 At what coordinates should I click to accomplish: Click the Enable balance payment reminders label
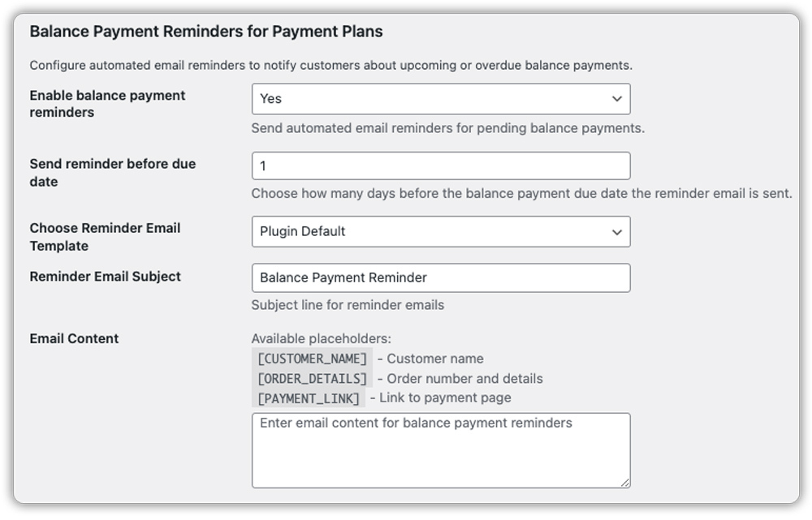pos(106,104)
